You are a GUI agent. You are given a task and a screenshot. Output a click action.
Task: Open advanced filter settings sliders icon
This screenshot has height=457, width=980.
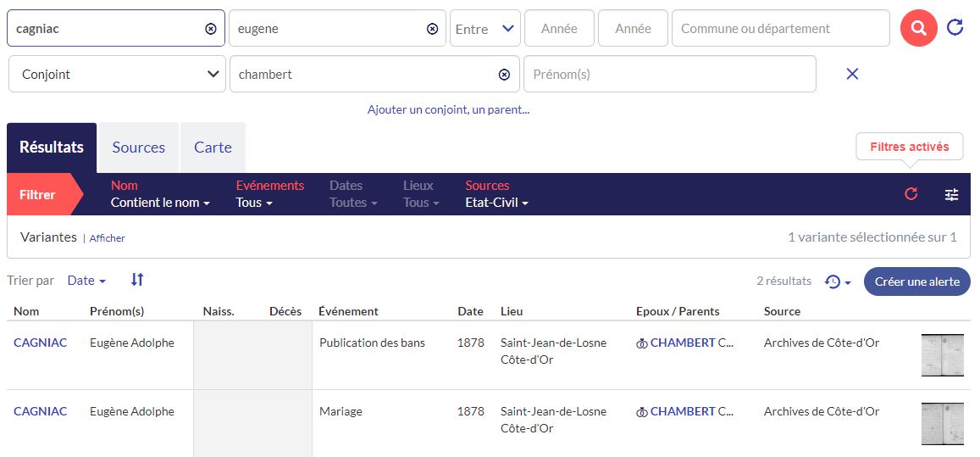[951, 194]
